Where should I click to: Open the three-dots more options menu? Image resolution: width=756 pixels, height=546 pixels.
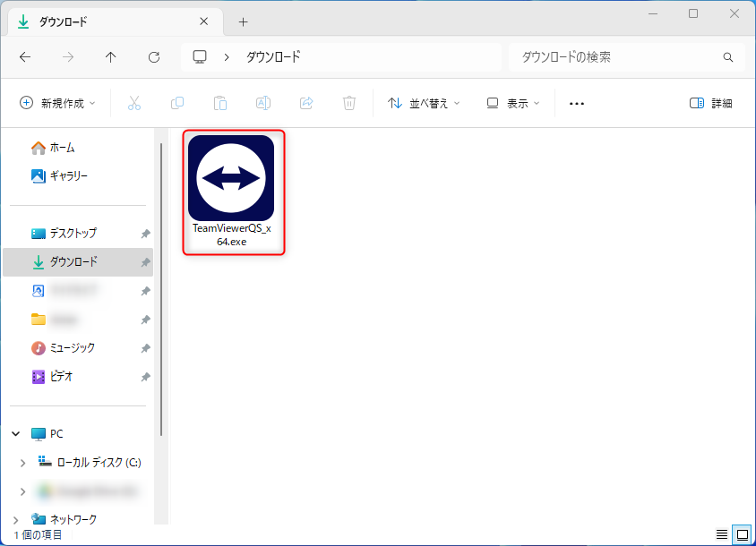[x=577, y=103]
